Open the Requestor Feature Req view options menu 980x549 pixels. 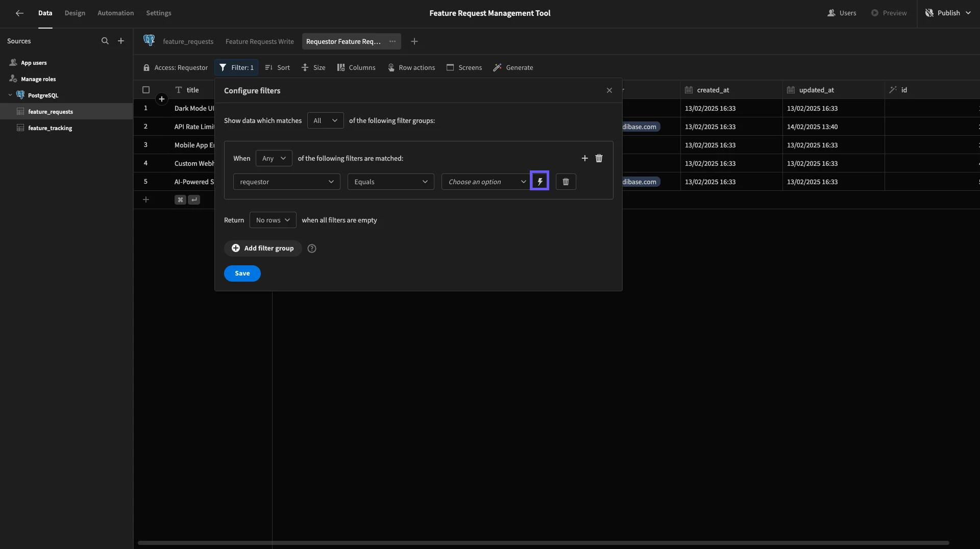coord(392,41)
